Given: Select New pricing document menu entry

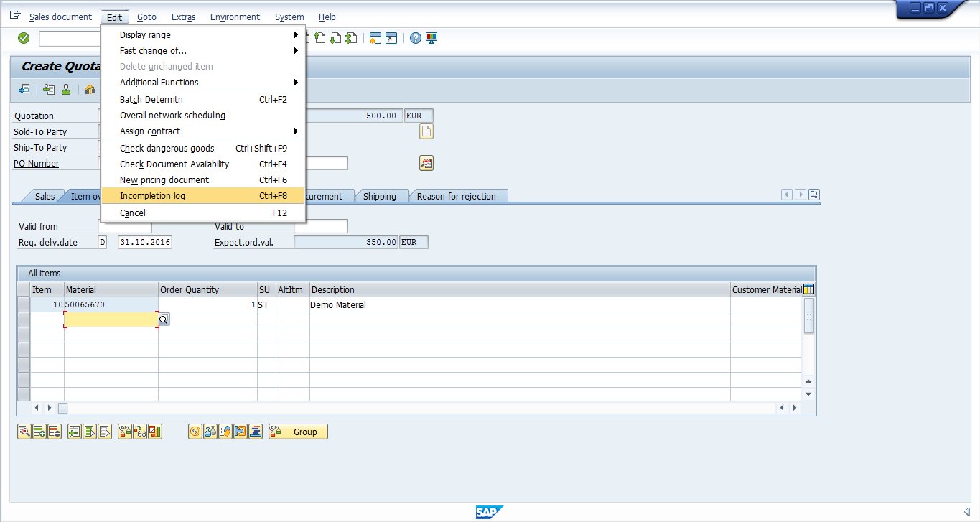Looking at the screenshot, I should (x=203, y=180).
